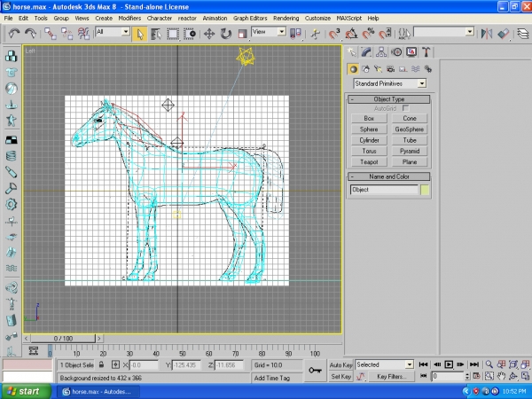Open the Hierarchy command panel tab

point(381,52)
